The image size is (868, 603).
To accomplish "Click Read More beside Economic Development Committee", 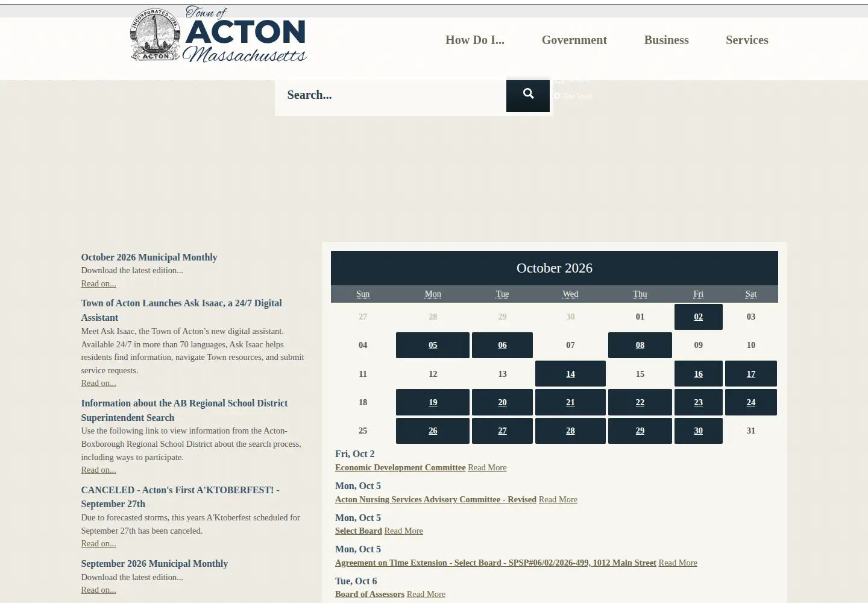I will 487,467.
